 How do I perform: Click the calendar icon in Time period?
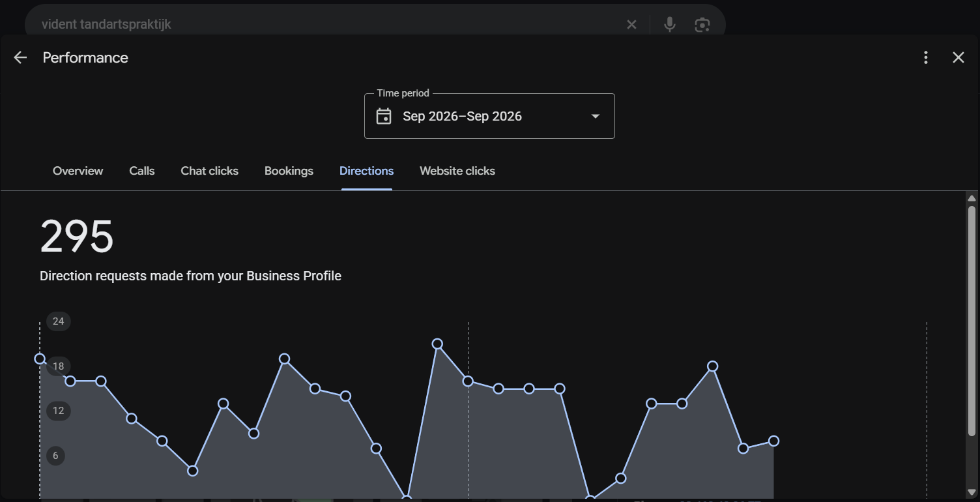384,116
